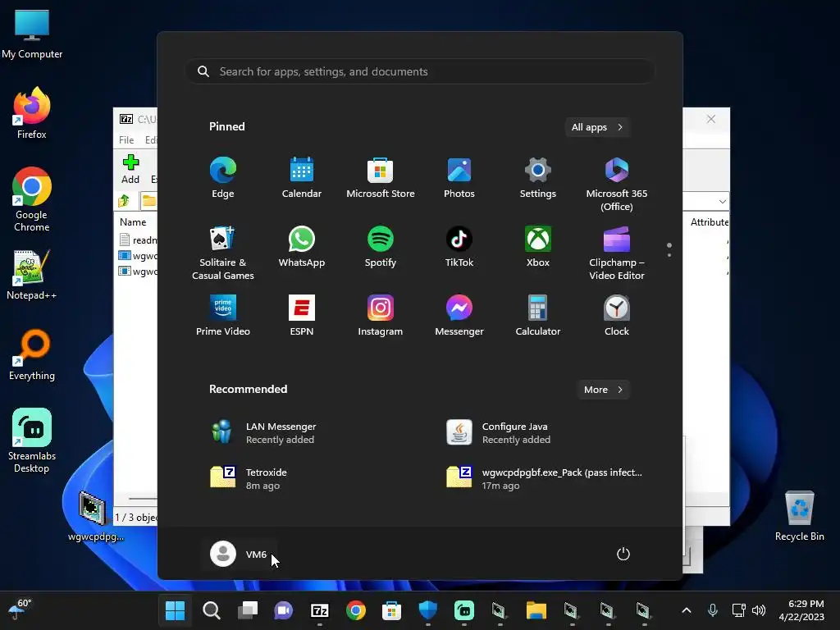Open taskbar Search
The image size is (840, 630).
click(211, 610)
